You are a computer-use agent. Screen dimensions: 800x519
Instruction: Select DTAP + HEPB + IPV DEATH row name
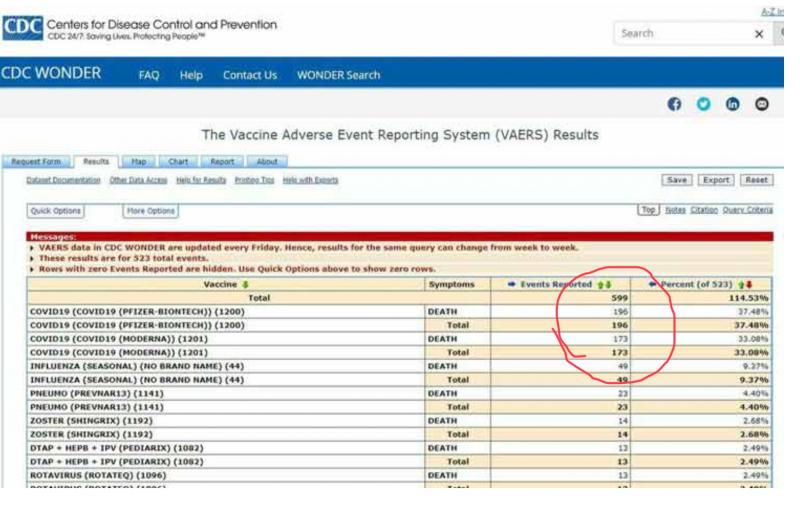pyautogui.click(x=116, y=448)
